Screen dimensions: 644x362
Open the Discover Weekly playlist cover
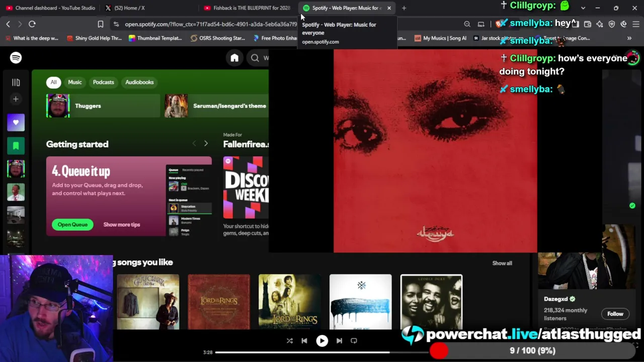[x=246, y=188]
